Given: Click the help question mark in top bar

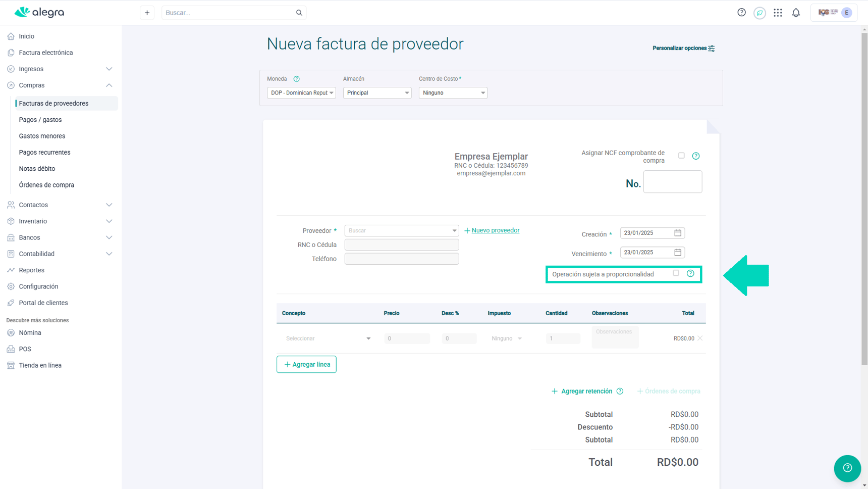Looking at the screenshot, I should click(741, 13).
